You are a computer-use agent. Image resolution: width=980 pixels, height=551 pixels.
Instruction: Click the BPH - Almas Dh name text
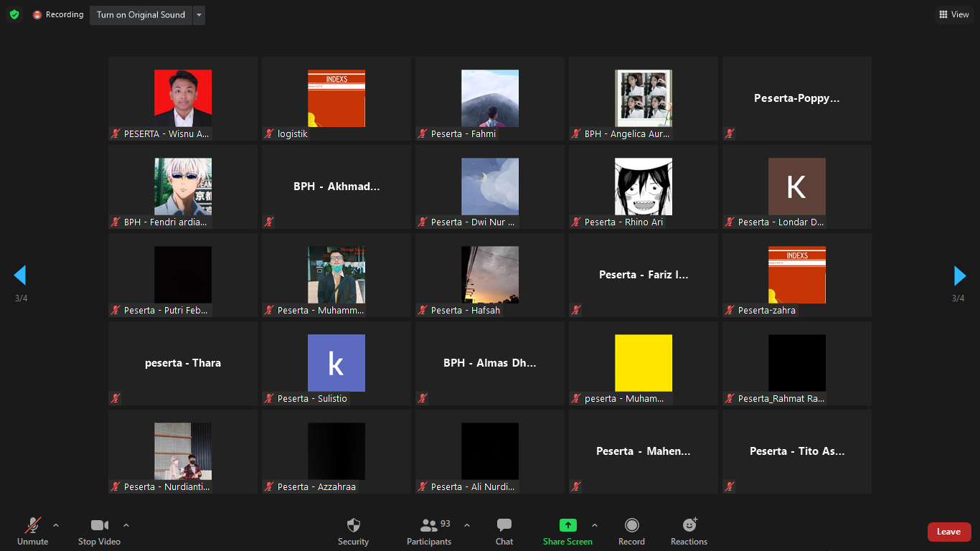(x=490, y=363)
